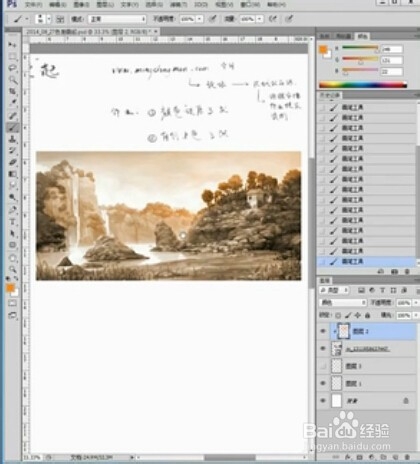420x464 pixels.
Task: Select the 图层 1 layer row
Action: coord(367,383)
